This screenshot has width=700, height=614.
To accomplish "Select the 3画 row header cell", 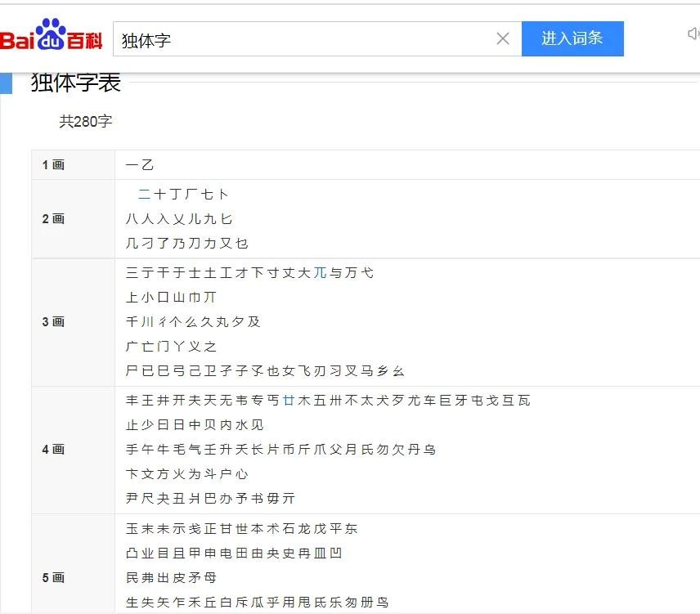I will [54, 322].
